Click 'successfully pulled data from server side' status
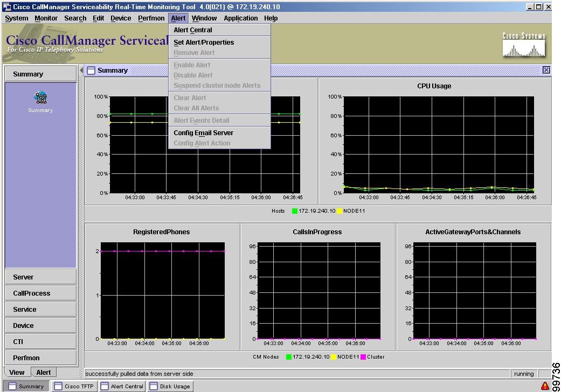The width and height of the screenshot is (561, 392). coord(139,373)
